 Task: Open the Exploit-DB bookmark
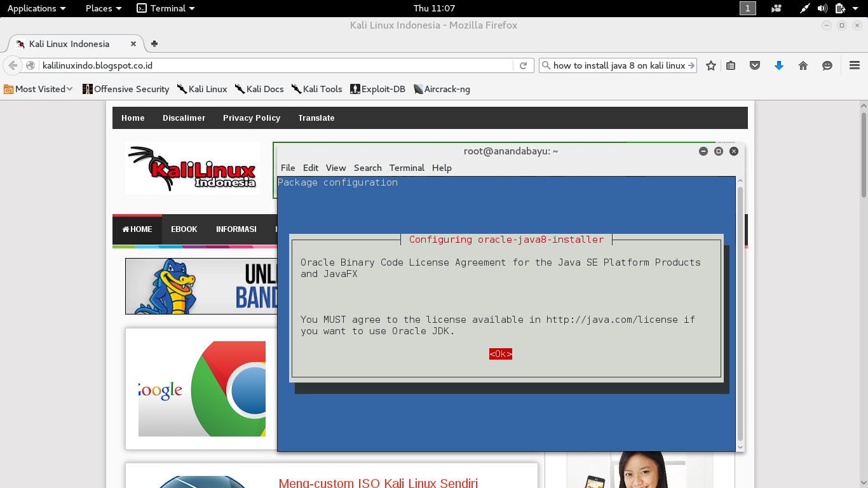(x=378, y=89)
